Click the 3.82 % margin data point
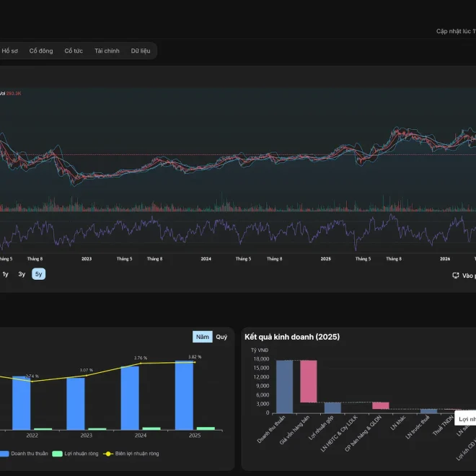 (195, 362)
